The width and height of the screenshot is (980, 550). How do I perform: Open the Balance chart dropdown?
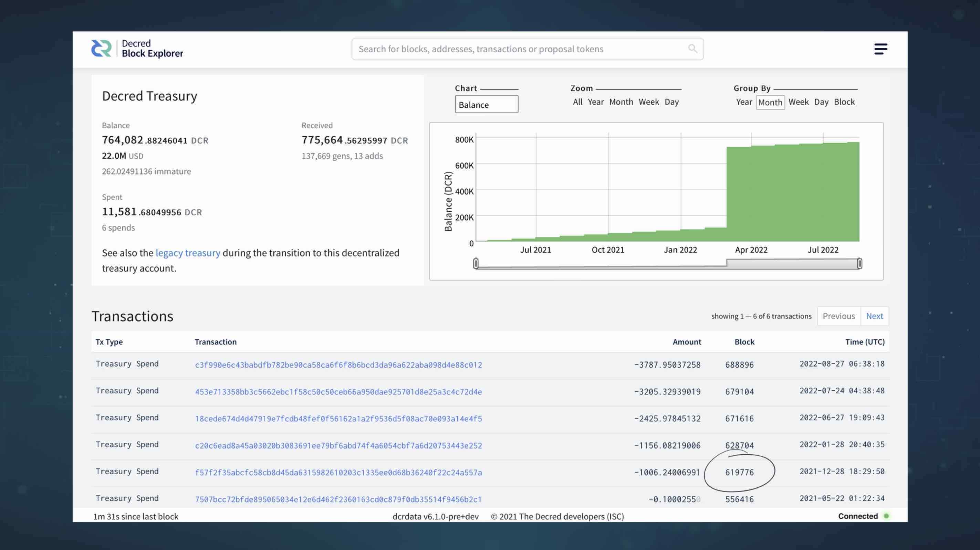point(486,104)
